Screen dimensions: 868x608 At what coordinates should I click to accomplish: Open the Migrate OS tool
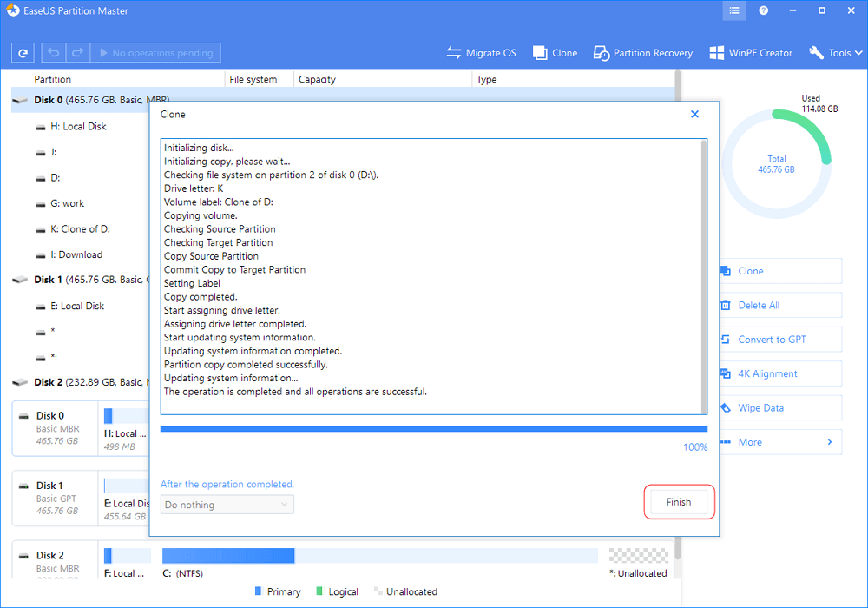coord(481,53)
